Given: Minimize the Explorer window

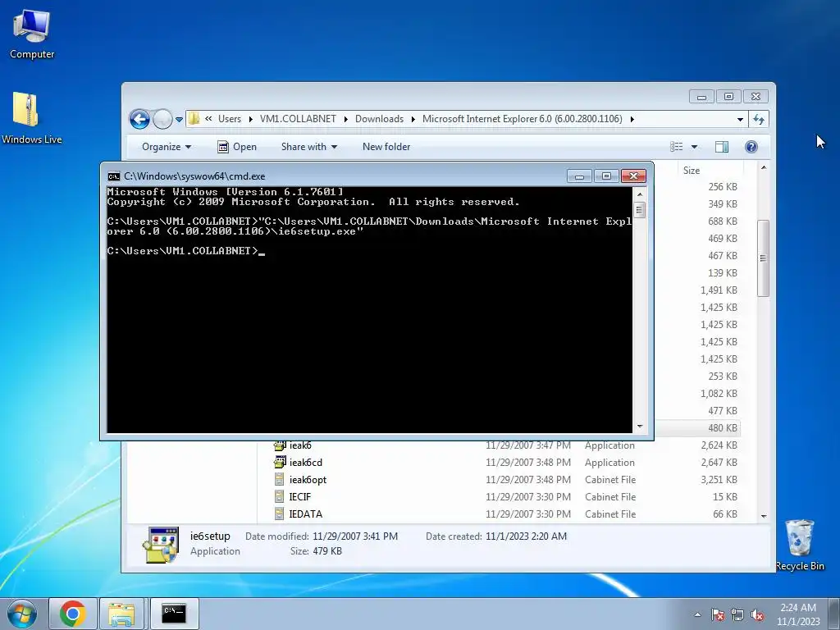Looking at the screenshot, I should 702,97.
